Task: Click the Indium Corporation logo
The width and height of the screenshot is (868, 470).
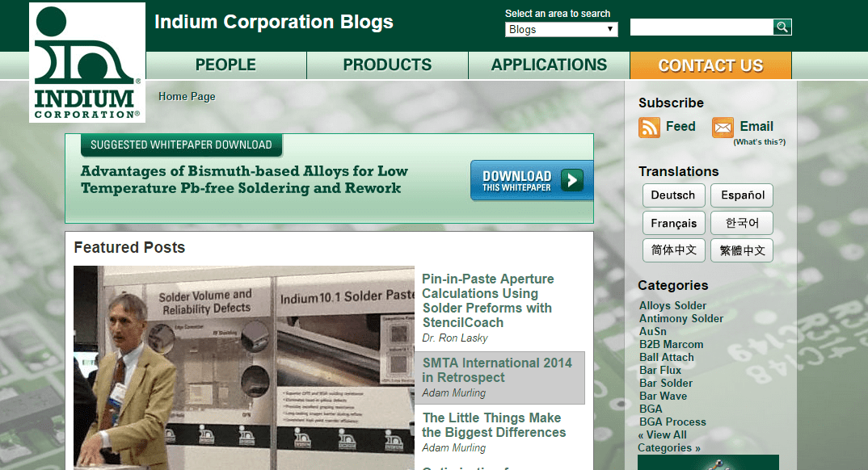Action: click(x=87, y=63)
